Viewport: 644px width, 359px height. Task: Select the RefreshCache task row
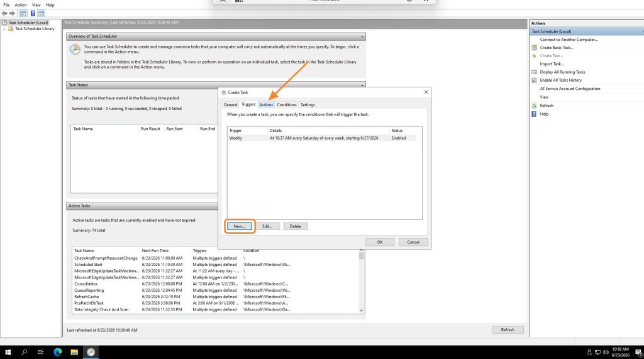point(216,297)
